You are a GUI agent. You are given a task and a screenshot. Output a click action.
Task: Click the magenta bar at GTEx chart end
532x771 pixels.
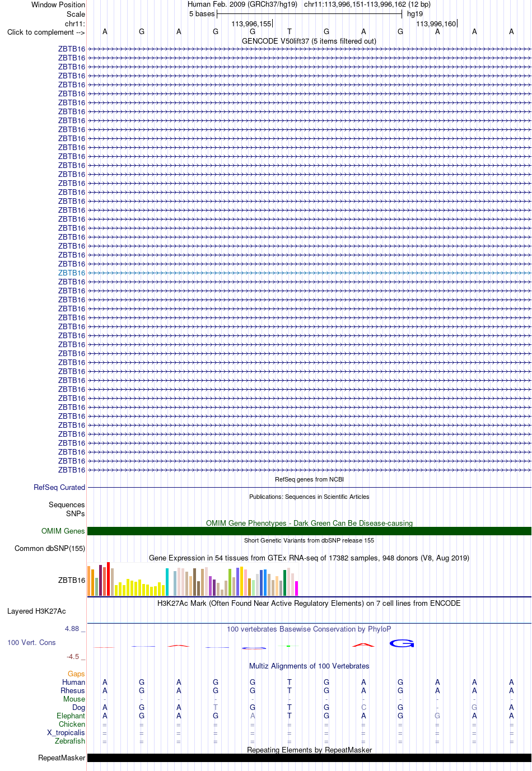click(x=297, y=588)
